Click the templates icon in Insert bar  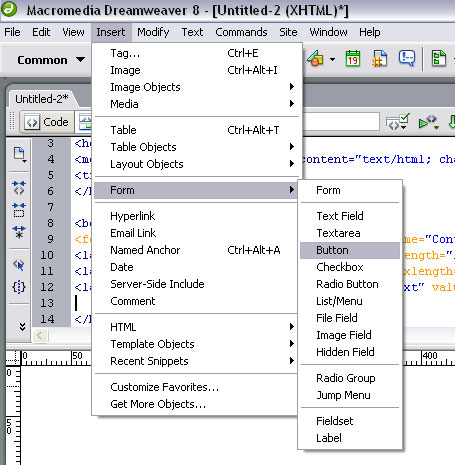(x=315, y=59)
